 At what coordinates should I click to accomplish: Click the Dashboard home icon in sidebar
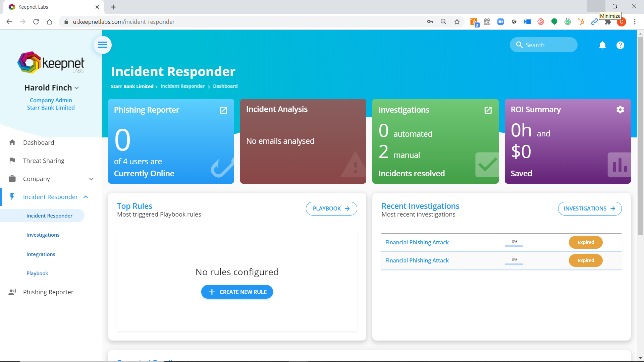coord(12,142)
